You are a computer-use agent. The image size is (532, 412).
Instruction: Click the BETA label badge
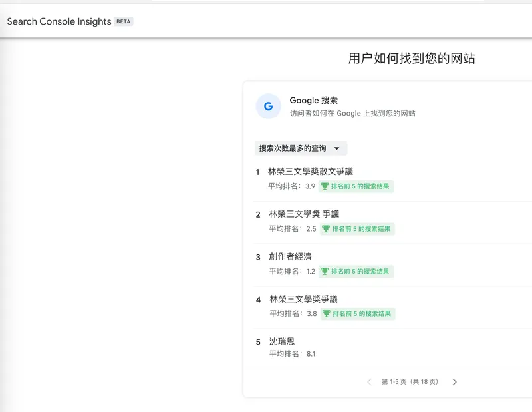(124, 21)
